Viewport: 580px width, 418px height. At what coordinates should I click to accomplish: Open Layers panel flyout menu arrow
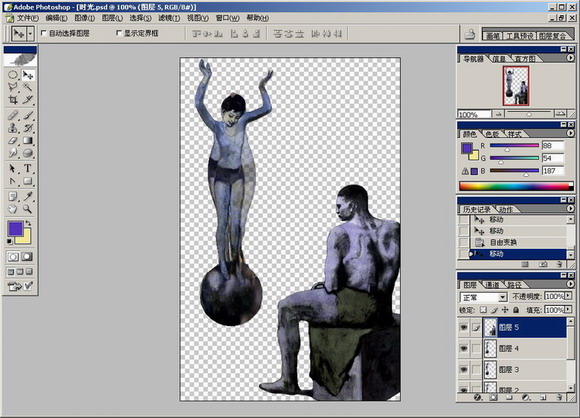point(570,284)
